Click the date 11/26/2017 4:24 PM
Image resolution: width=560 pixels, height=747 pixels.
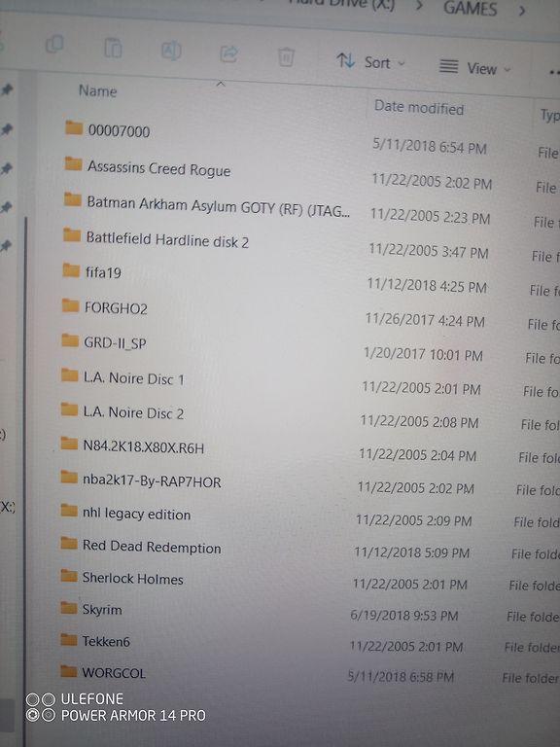coord(425,319)
